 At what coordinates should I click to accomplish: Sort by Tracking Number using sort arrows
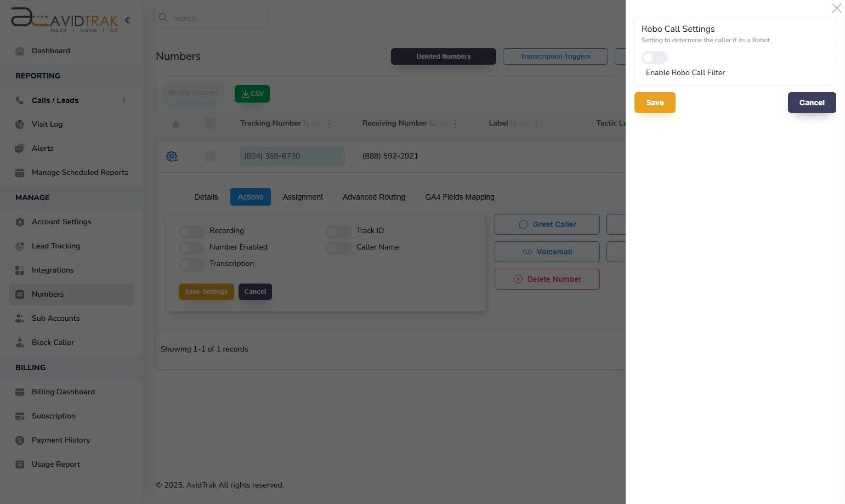(306, 123)
